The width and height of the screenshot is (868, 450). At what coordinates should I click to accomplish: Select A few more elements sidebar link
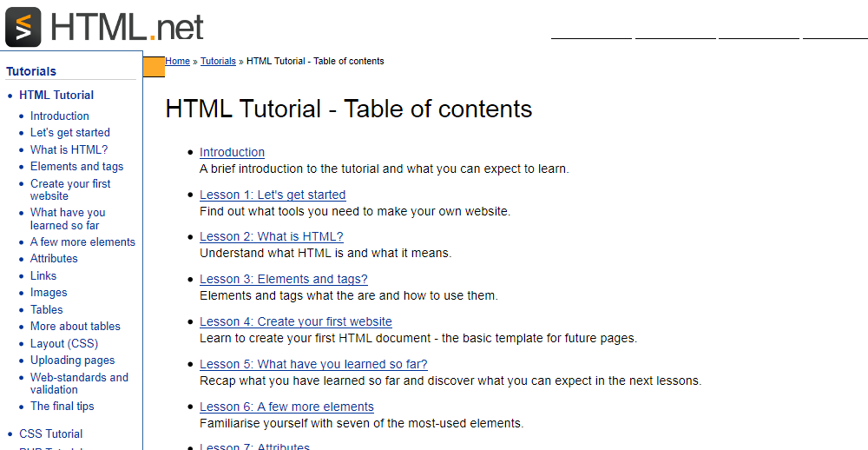82,242
